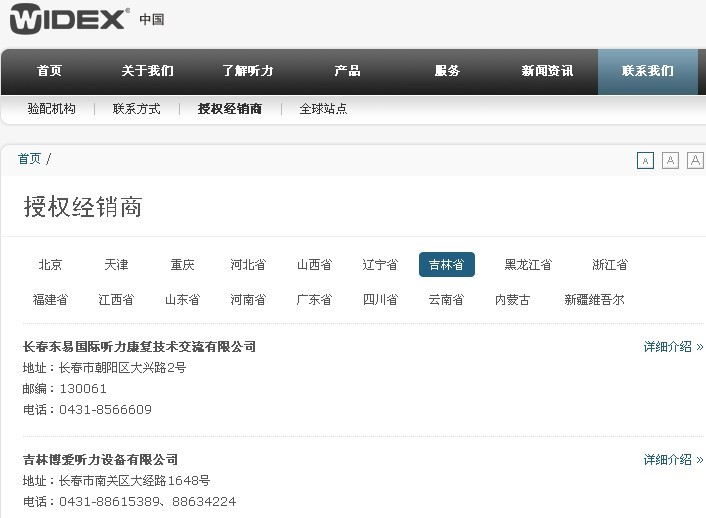
Task: Filter dealers by 山西省
Action: coord(314,264)
